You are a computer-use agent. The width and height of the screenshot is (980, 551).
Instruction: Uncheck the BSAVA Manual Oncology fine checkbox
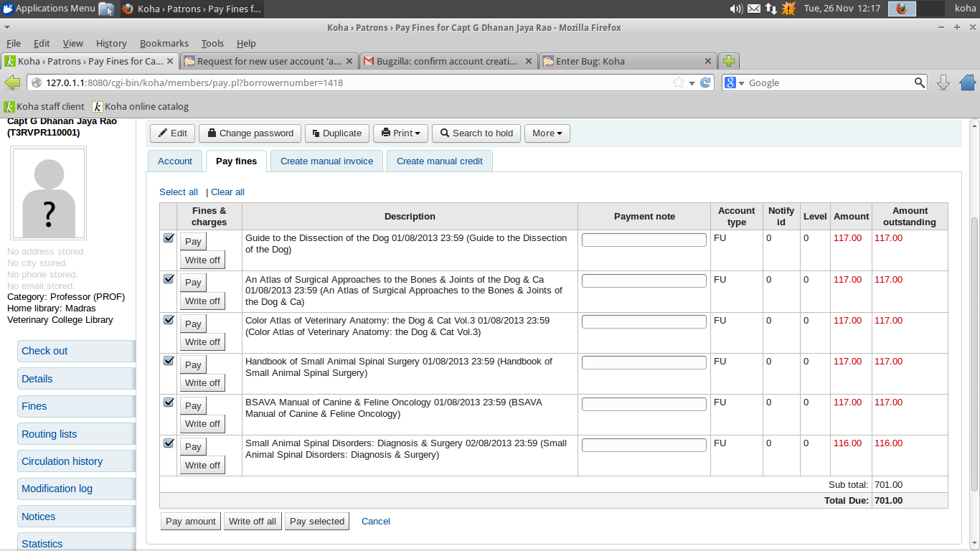pos(169,402)
